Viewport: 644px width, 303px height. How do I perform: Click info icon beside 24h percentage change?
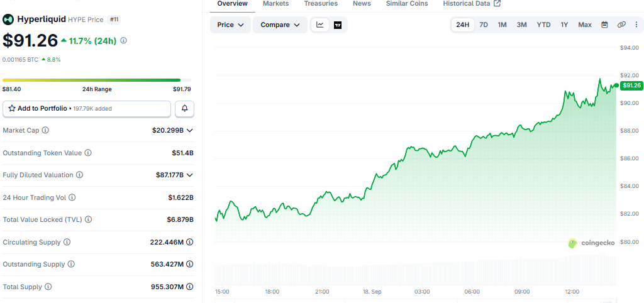coord(123,41)
